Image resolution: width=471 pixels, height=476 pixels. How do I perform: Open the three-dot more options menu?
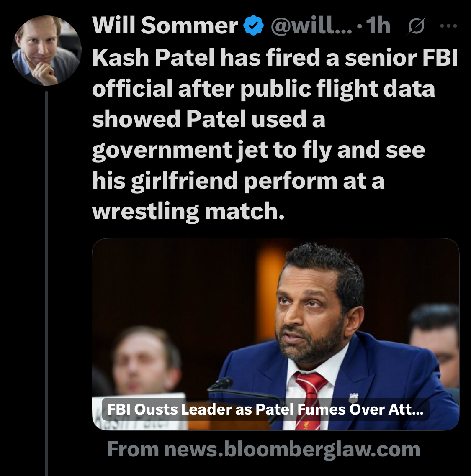pyautogui.click(x=449, y=26)
